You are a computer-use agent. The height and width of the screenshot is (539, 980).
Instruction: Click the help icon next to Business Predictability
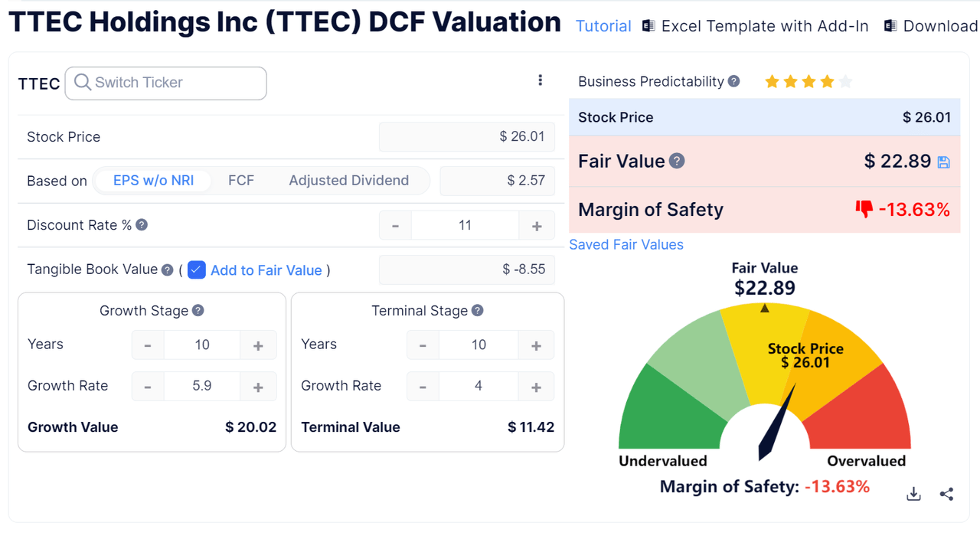pyautogui.click(x=734, y=81)
